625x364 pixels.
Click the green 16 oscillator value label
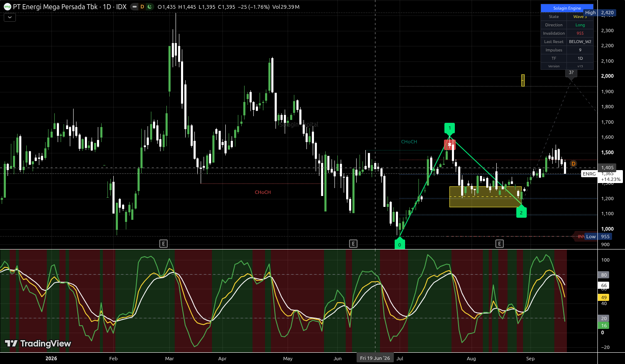point(604,326)
